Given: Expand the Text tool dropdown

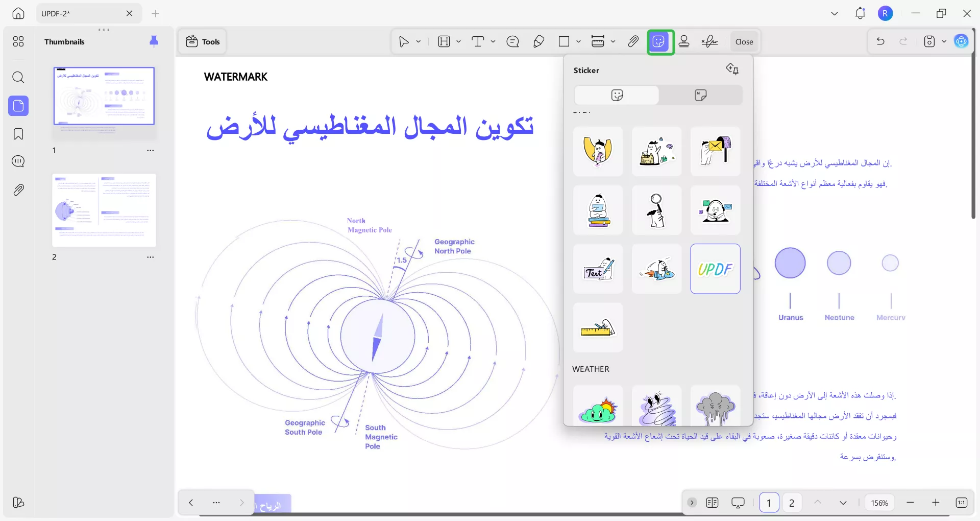Looking at the screenshot, I should click(493, 41).
